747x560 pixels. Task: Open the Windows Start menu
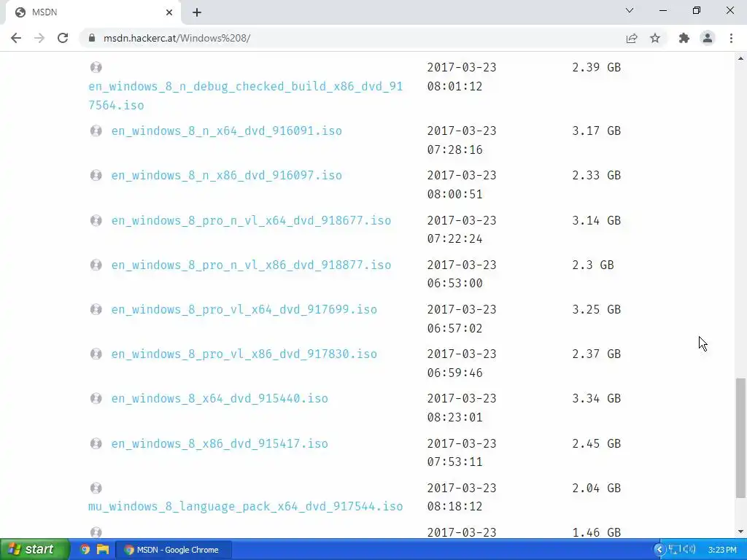point(34,550)
